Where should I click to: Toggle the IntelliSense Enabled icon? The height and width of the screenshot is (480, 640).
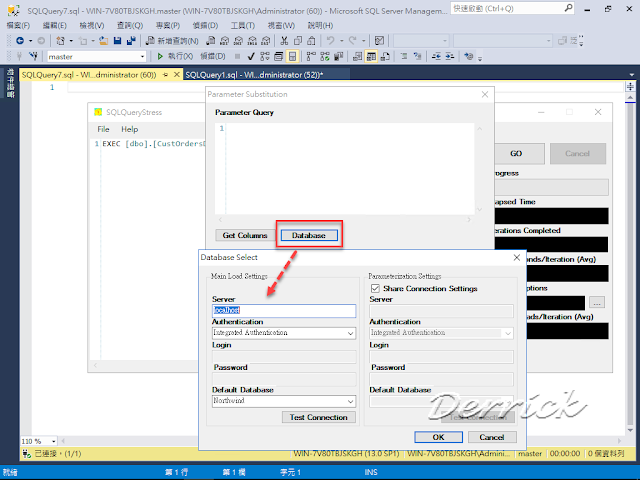click(x=293, y=56)
